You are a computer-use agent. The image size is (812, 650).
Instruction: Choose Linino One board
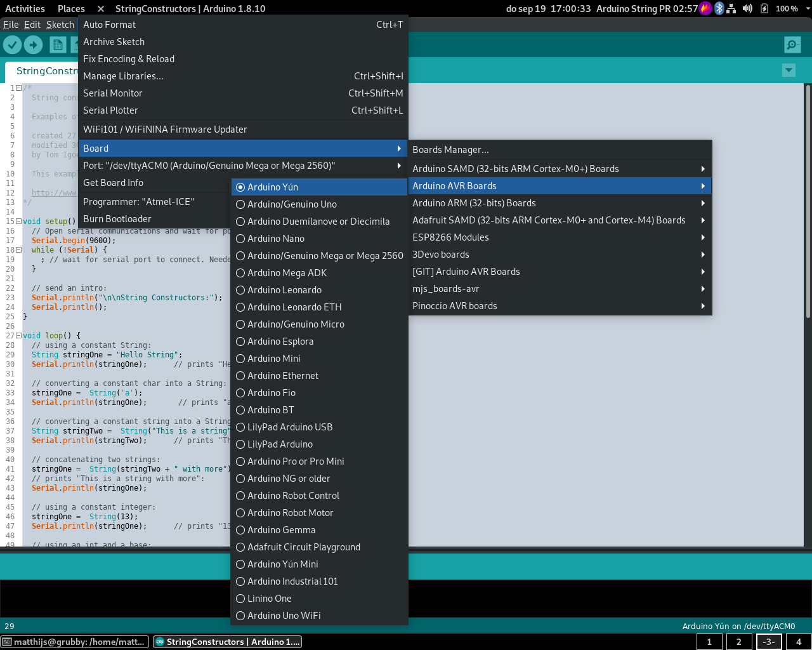point(319,599)
